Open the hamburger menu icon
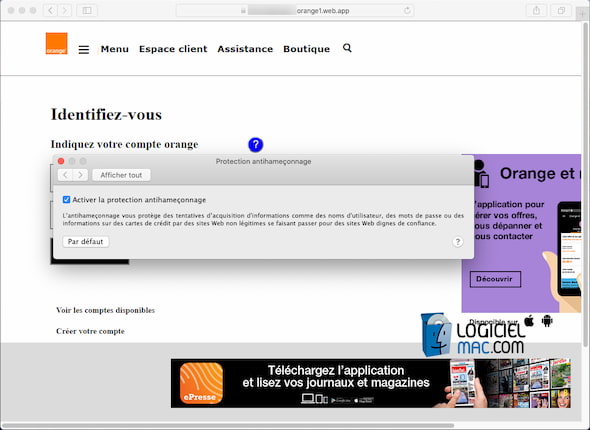The width and height of the screenshot is (590, 430). pos(84,50)
